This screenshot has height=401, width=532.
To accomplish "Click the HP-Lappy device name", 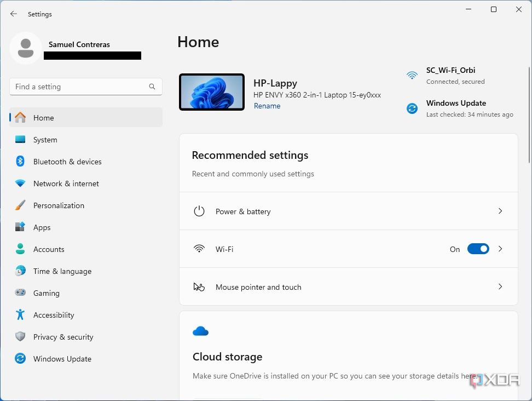I will coord(275,83).
